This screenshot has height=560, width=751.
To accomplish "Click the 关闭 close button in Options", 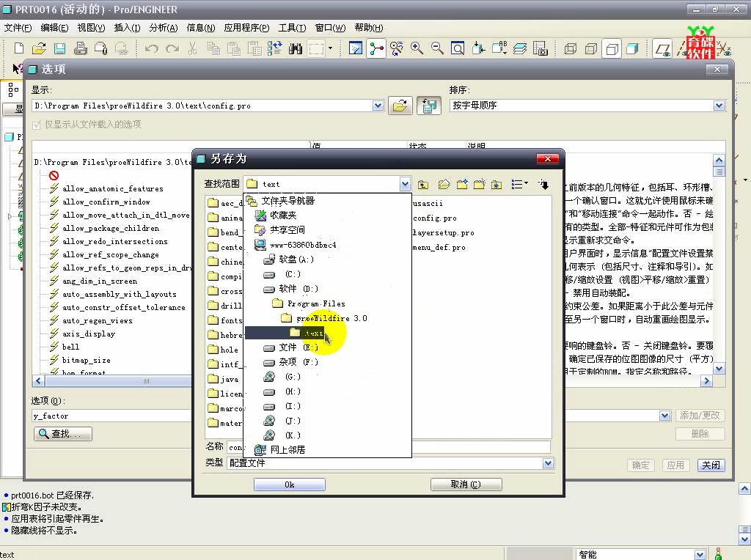I will click(x=711, y=465).
